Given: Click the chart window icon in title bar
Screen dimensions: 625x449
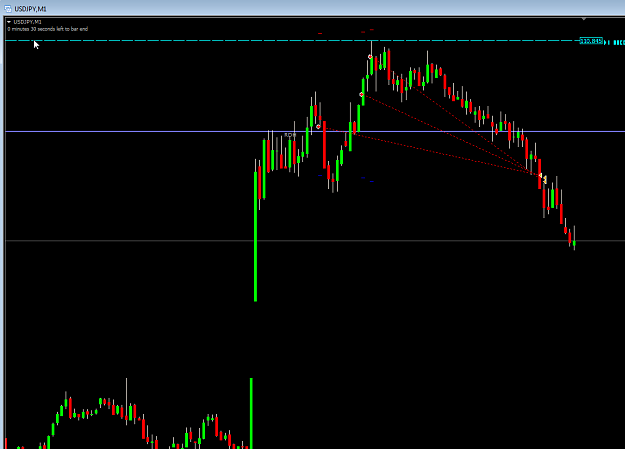Looking at the screenshot, I should 8,8.
